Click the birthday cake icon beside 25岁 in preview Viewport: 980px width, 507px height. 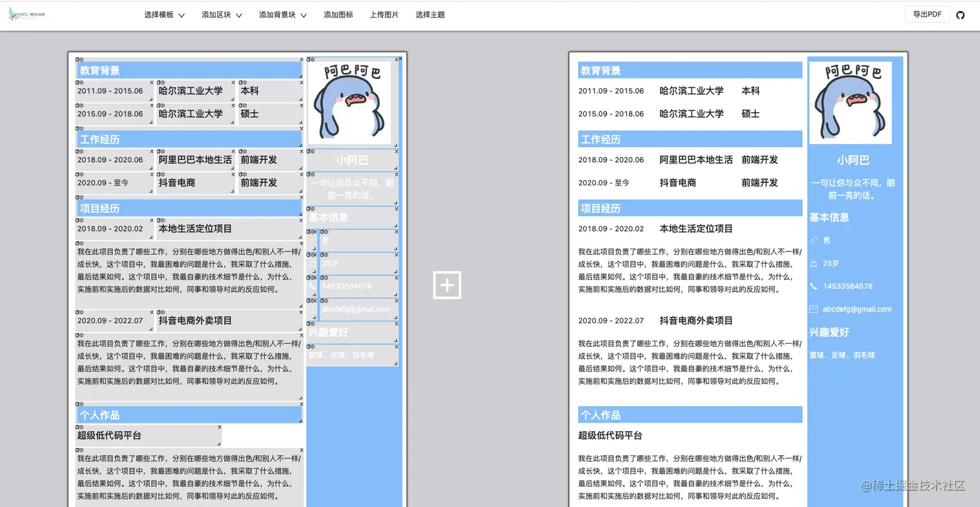point(813,264)
